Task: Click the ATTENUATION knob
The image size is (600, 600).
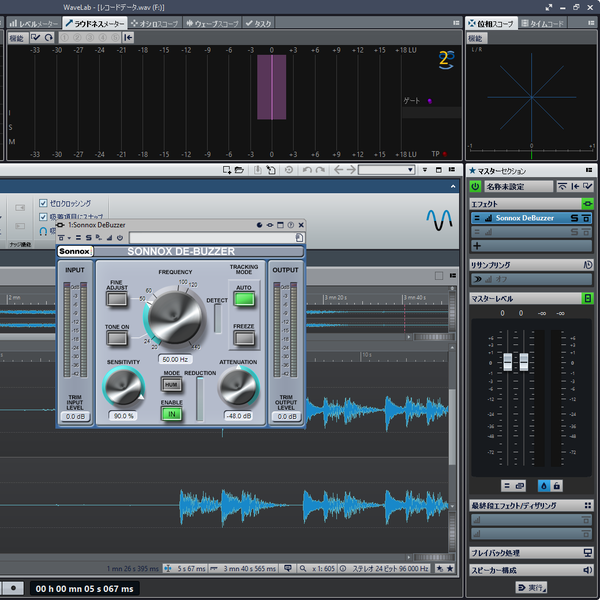Action: pyautogui.click(x=238, y=386)
